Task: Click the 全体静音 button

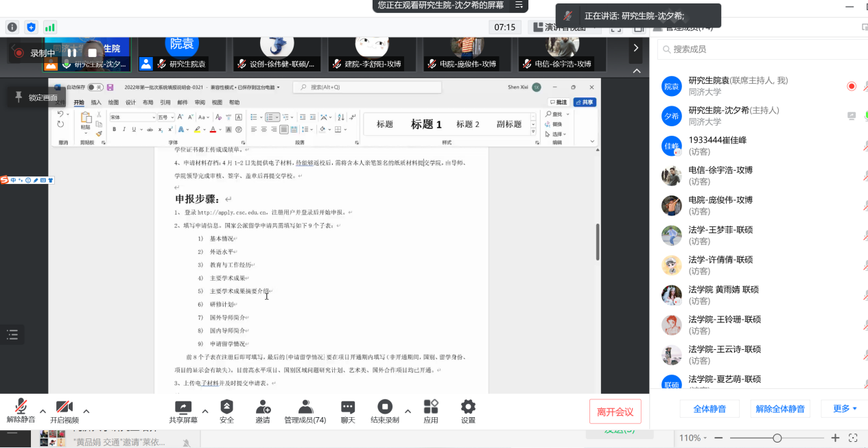Action: pos(709,409)
